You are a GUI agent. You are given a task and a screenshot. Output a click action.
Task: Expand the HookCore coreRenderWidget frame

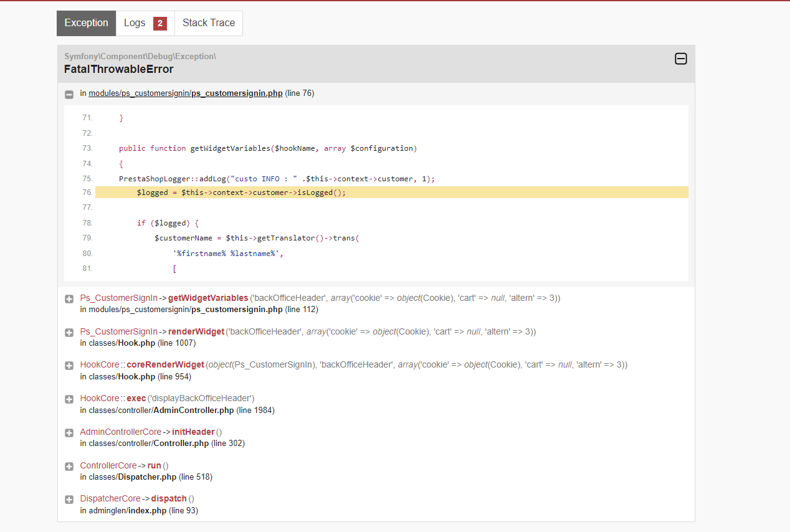(x=69, y=366)
